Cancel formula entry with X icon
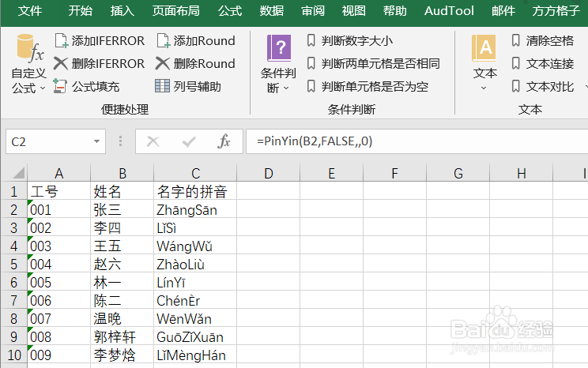This screenshot has height=368, width=588. click(x=153, y=141)
